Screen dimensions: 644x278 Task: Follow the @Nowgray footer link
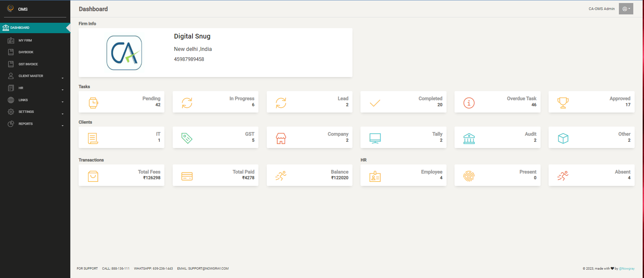[627, 269]
